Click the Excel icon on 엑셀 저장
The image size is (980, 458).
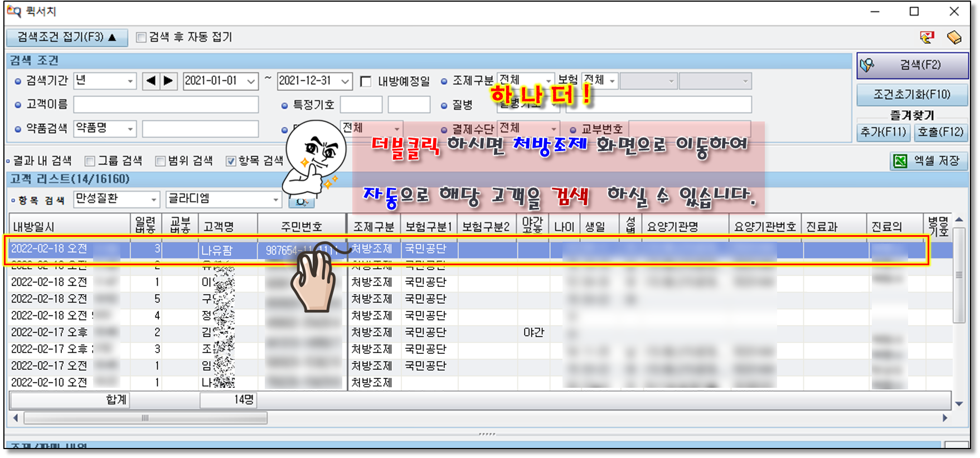point(900,161)
